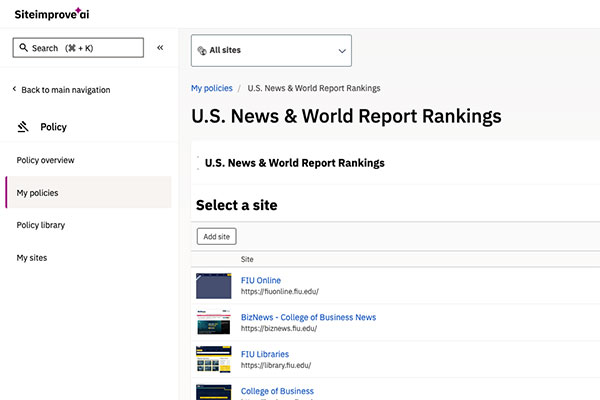Click My policies breadcrumb link
600x400 pixels.
pos(212,88)
